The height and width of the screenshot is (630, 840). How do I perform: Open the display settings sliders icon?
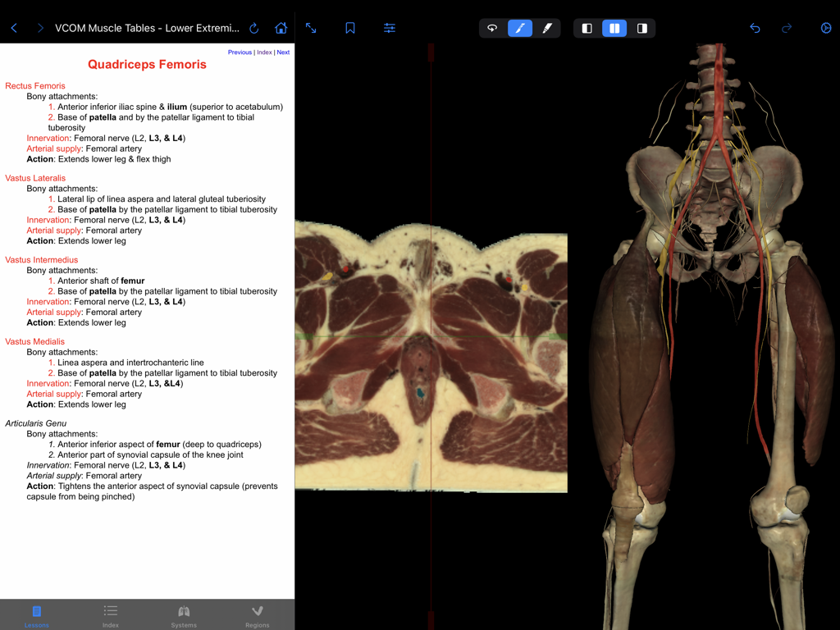tap(390, 27)
